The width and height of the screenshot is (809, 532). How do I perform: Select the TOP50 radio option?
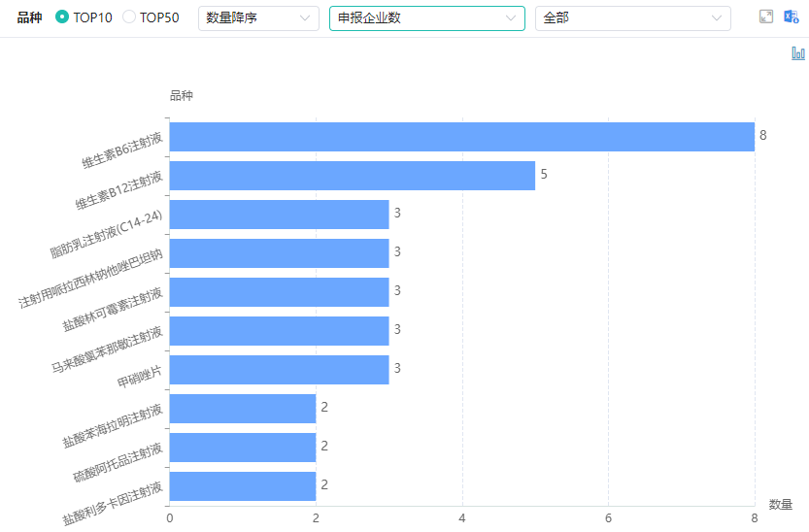(129, 17)
